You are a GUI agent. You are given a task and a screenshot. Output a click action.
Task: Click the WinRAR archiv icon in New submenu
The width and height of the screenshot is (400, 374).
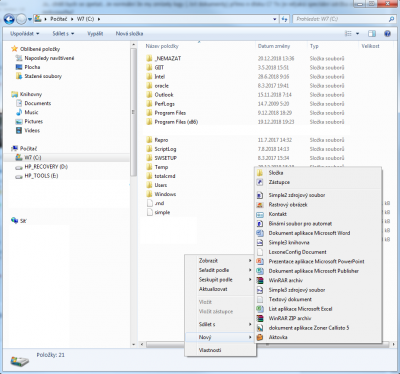click(x=260, y=280)
